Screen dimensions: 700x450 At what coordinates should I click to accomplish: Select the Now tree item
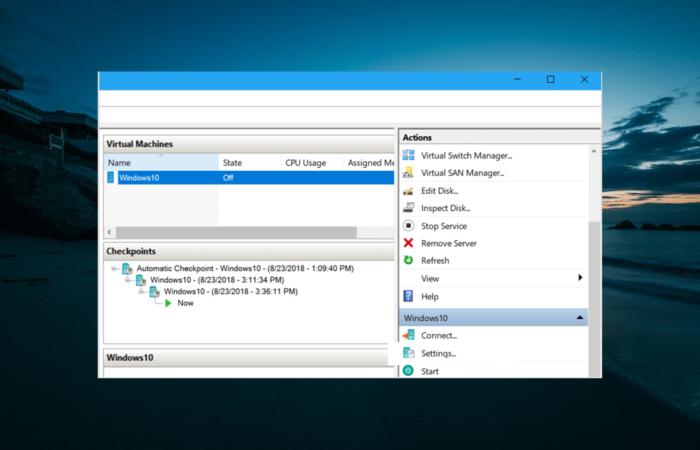click(185, 303)
